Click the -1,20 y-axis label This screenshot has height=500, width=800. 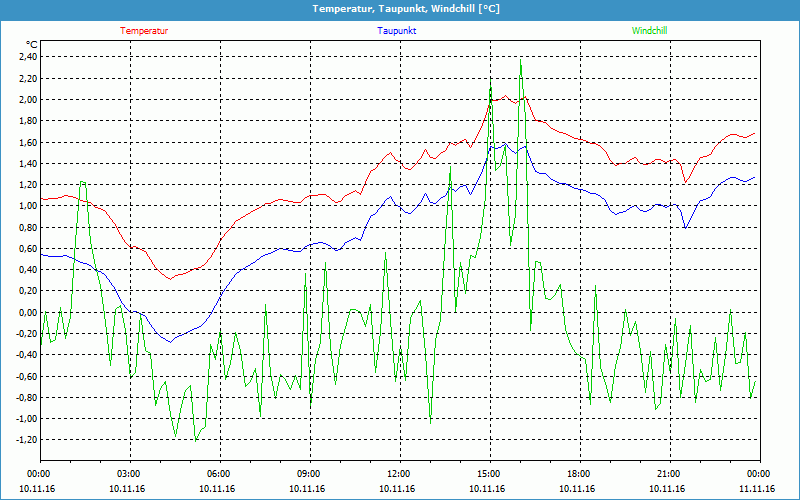27,440
